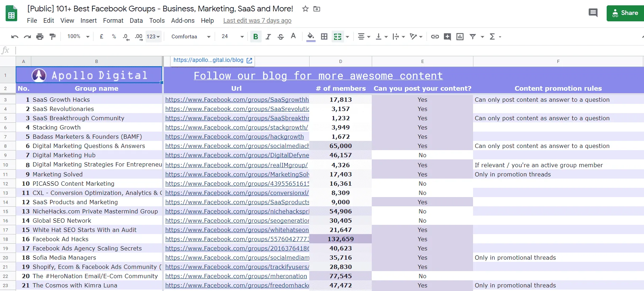Image resolution: width=644 pixels, height=291 pixels.
Task: Open the text color picker
Action: coord(293,36)
